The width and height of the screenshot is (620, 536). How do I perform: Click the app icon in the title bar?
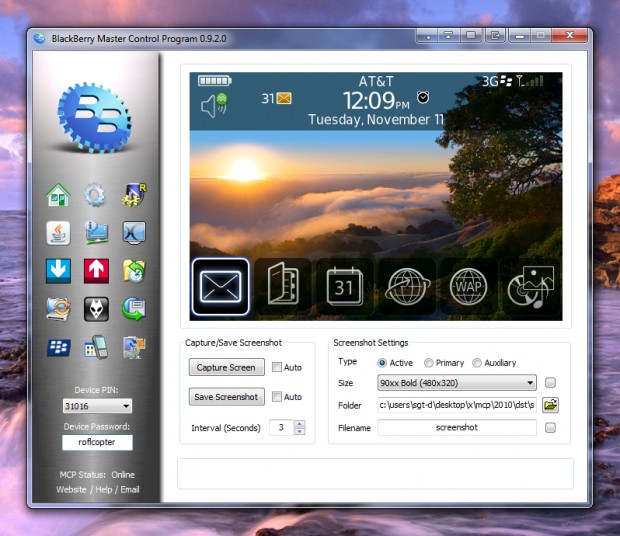point(39,38)
